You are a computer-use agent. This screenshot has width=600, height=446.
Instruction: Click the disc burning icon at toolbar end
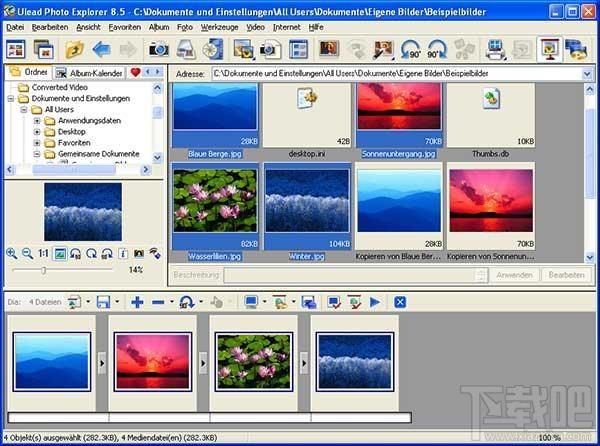576,49
